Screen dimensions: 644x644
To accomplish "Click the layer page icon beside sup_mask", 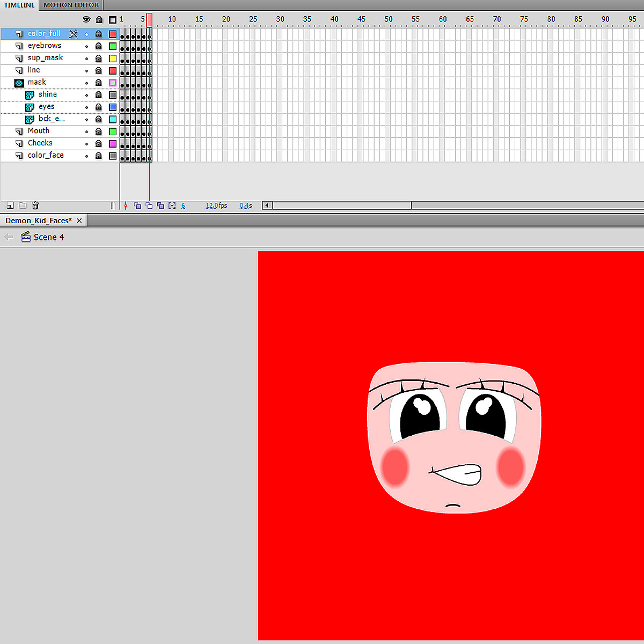I will [x=19, y=58].
